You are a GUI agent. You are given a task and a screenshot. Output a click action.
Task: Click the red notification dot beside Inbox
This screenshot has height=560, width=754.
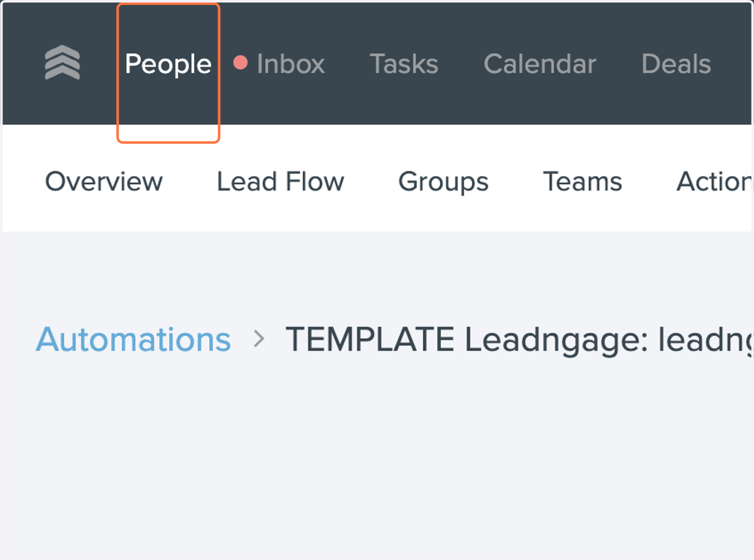[x=240, y=63]
